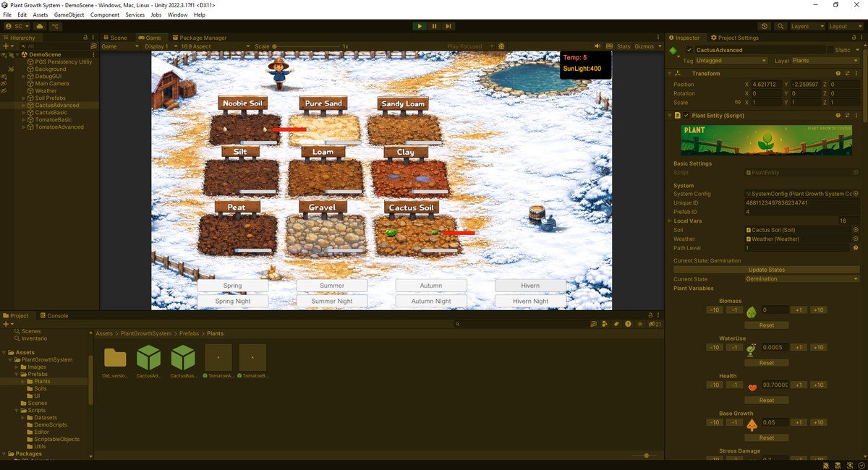Click the CactusAdvanced prefab cube icon in Inspector
868x470 pixels.
coord(673,51)
